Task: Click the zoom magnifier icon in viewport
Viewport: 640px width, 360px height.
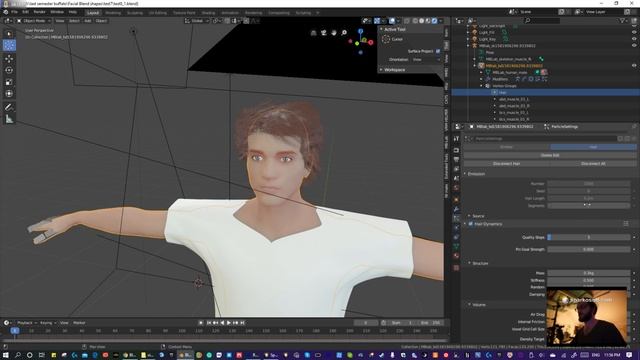Action: click(x=344, y=33)
